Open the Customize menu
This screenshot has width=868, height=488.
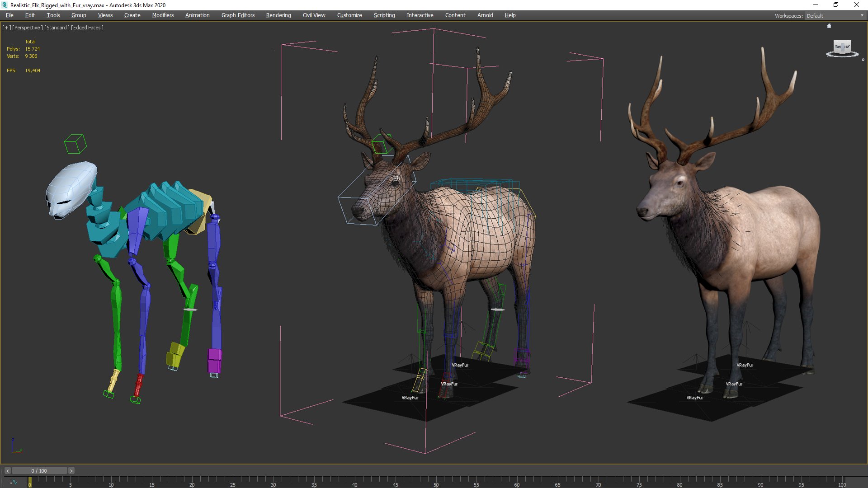(x=349, y=15)
